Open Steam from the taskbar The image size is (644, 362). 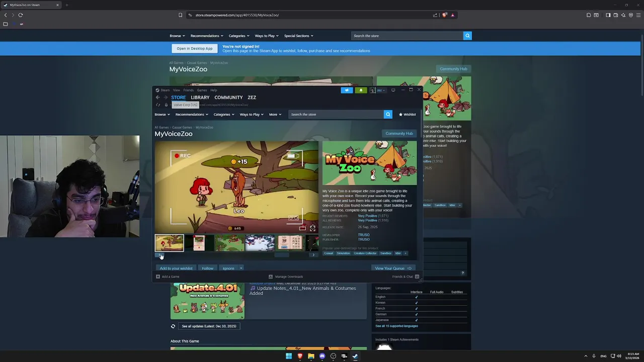pos(355,356)
